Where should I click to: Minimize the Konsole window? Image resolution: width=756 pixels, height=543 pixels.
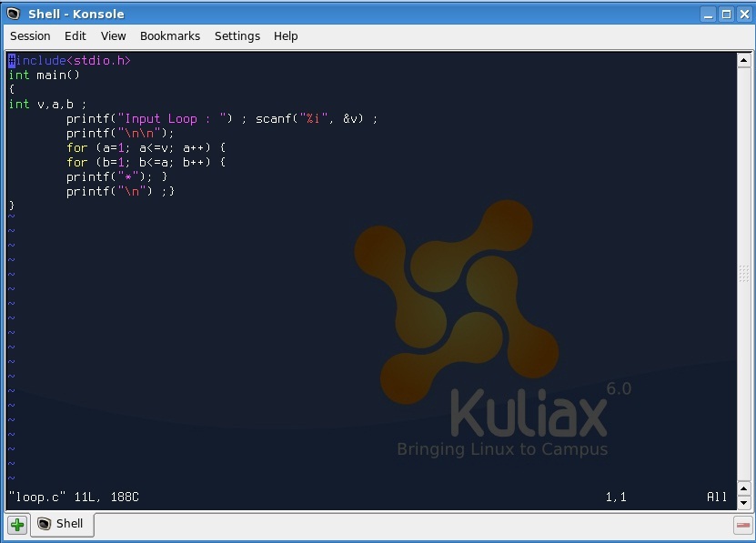[708, 15]
